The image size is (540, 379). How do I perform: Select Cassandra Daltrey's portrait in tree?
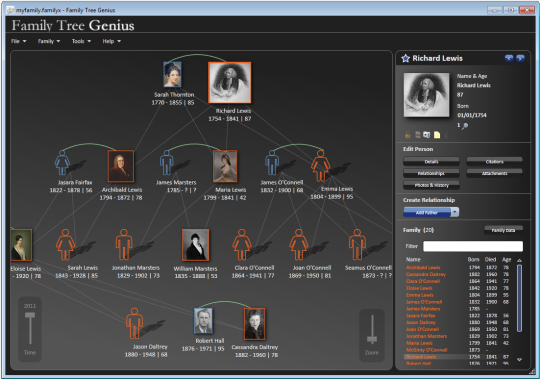click(255, 324)
